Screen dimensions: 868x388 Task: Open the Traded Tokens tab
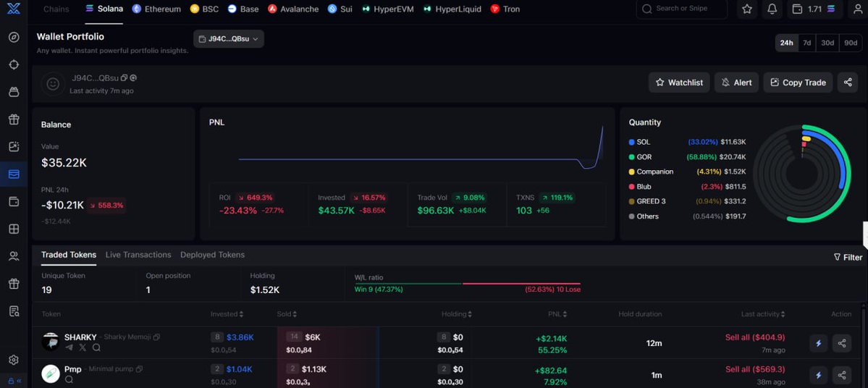pos(69,255)
